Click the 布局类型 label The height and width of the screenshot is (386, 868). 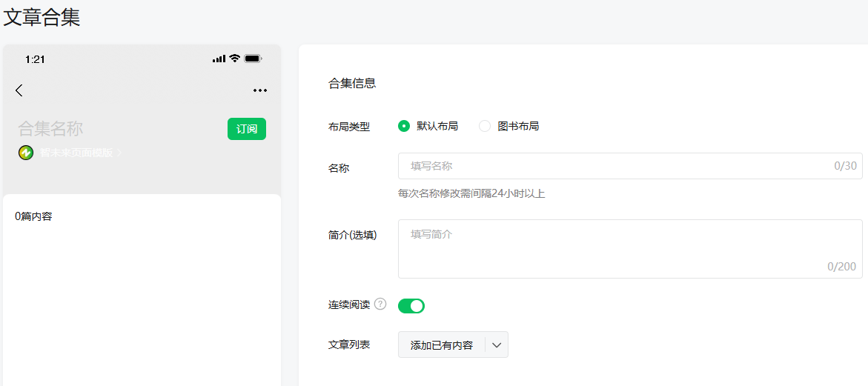click(x=349, y=127)
